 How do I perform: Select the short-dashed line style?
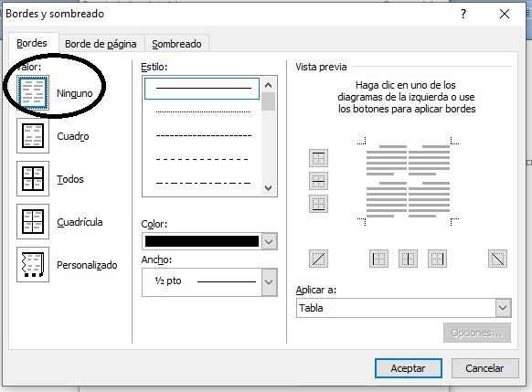coord(203,135)
